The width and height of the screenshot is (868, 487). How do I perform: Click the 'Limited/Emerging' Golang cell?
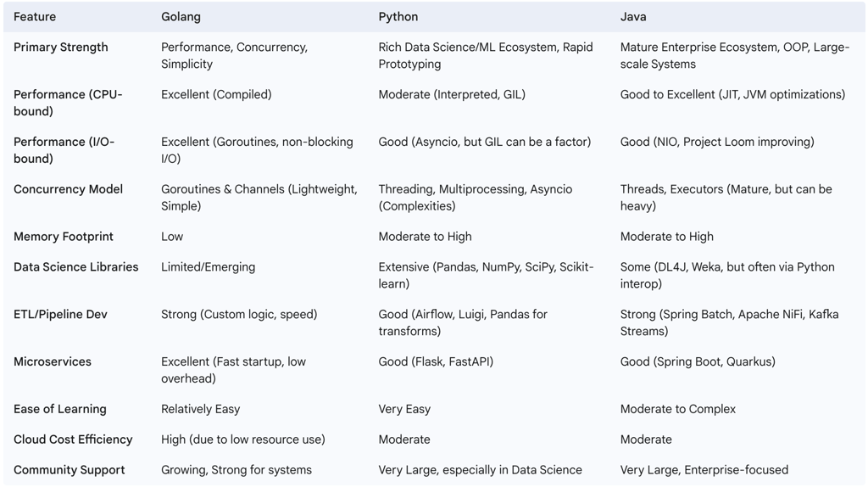tap(208, 267)
